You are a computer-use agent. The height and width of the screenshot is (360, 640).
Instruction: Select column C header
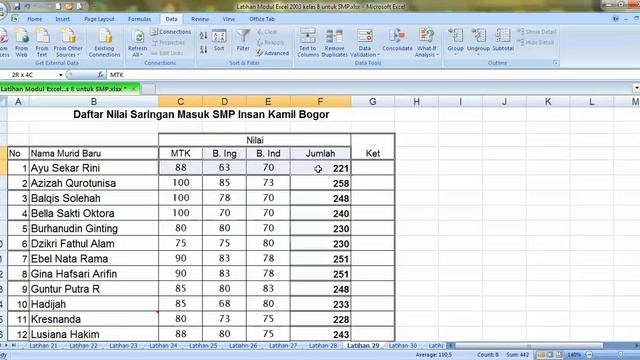coord(180,102)
